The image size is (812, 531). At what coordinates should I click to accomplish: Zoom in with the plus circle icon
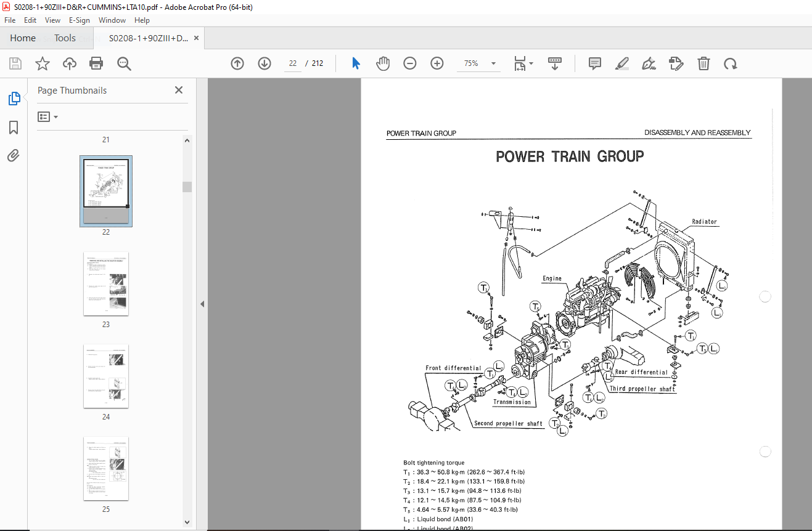437,63
